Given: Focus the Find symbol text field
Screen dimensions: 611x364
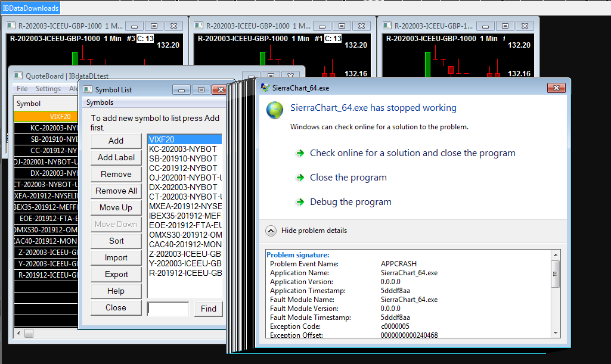Looking at the screenshot, I should pyautogui.click(x=168, y=309).
